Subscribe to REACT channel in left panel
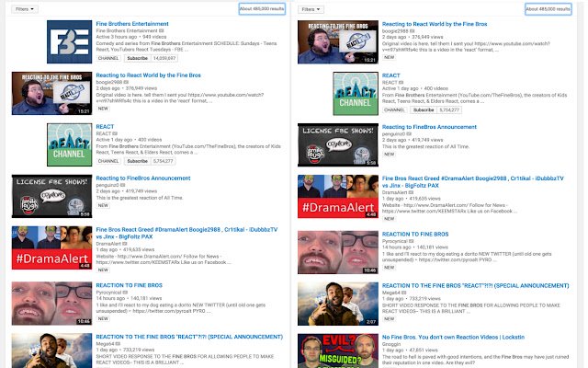 pyautogui.click(x=137, y=161)
